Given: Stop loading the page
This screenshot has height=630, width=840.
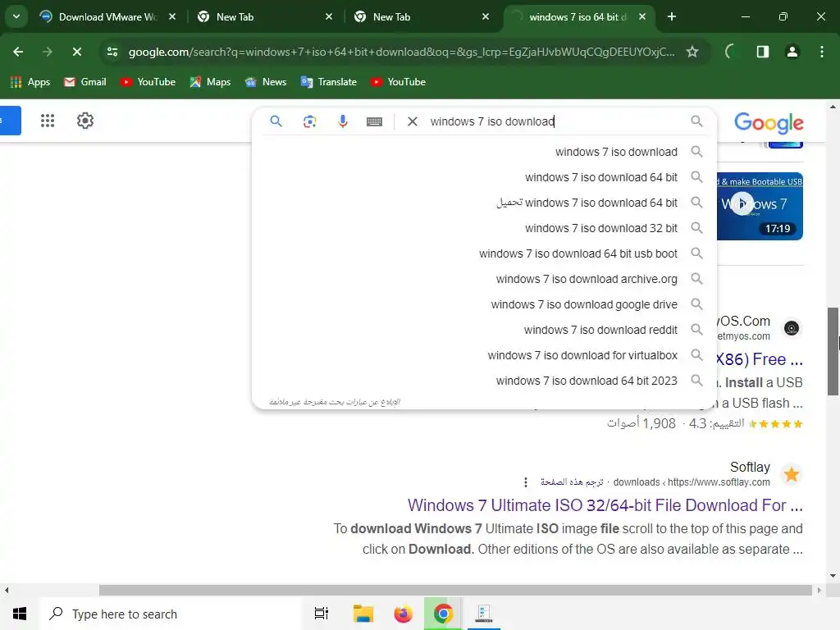Looking at the screenshot, I should click(x=76, y=52).
